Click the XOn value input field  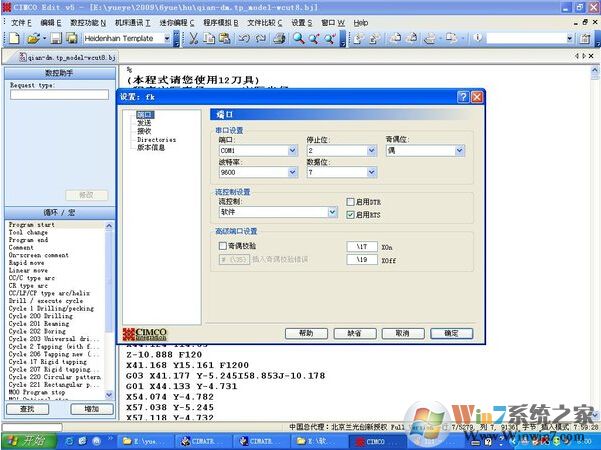tap(360, 245)
